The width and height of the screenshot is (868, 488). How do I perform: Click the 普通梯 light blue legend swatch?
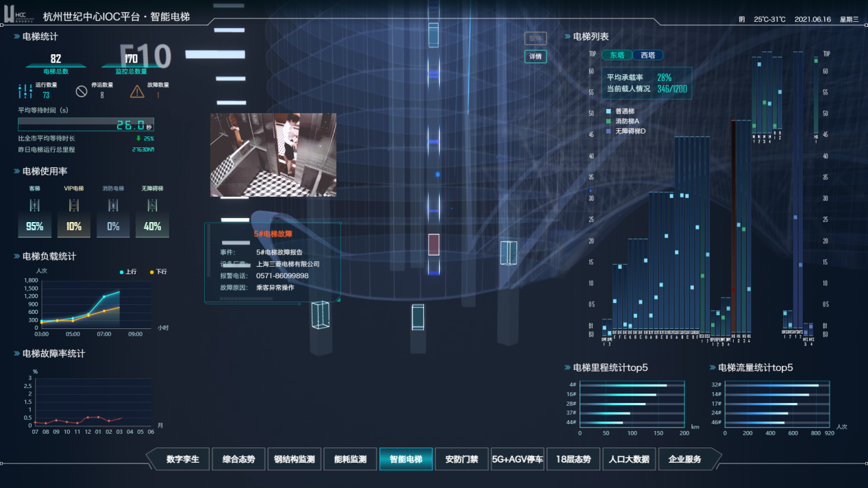(608, 111)
